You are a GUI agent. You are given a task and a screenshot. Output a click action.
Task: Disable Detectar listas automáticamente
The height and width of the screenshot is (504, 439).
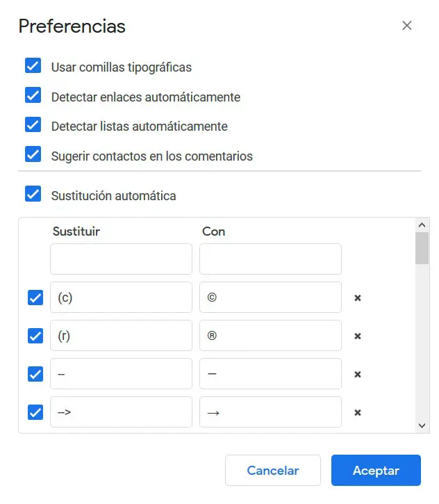pos(33,125)
